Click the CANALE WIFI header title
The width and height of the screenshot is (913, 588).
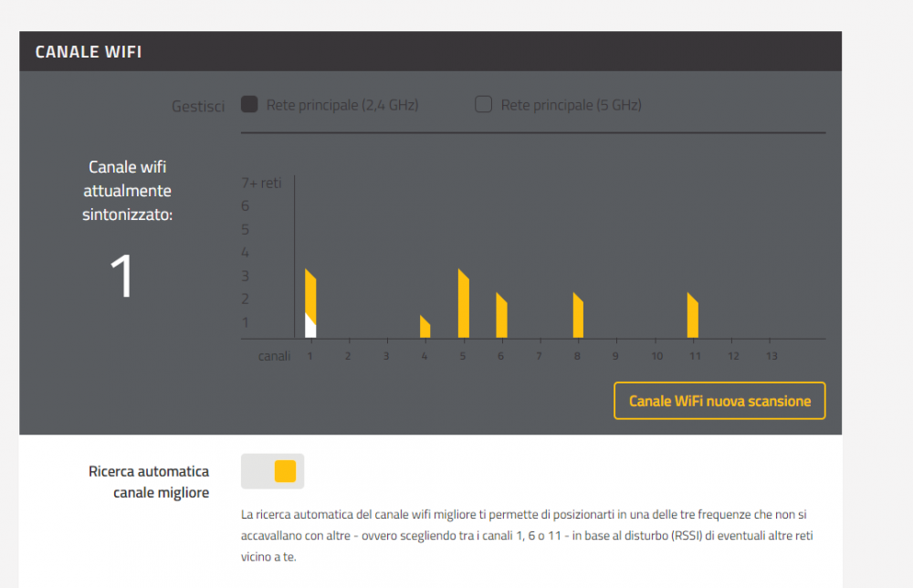pos(89,52)
